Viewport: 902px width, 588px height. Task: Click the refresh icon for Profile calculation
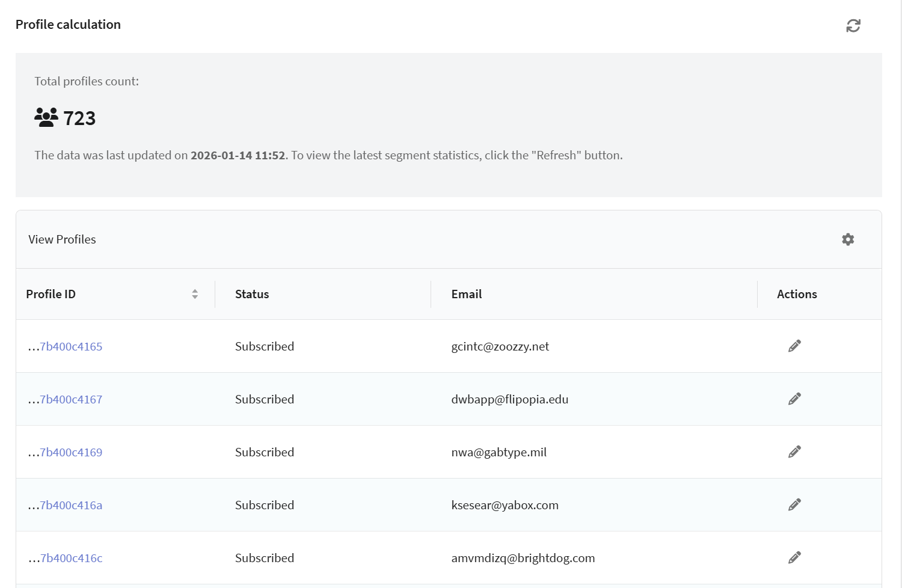pos(853,26)
